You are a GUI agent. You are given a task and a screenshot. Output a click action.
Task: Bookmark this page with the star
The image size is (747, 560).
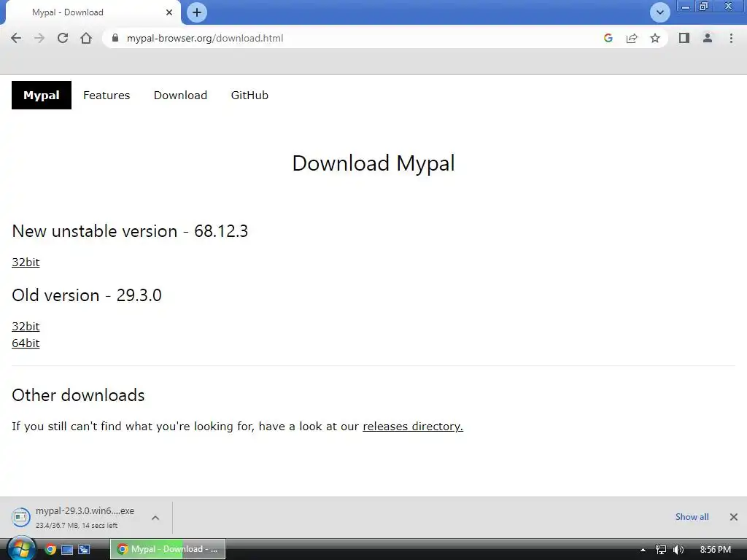655,38
